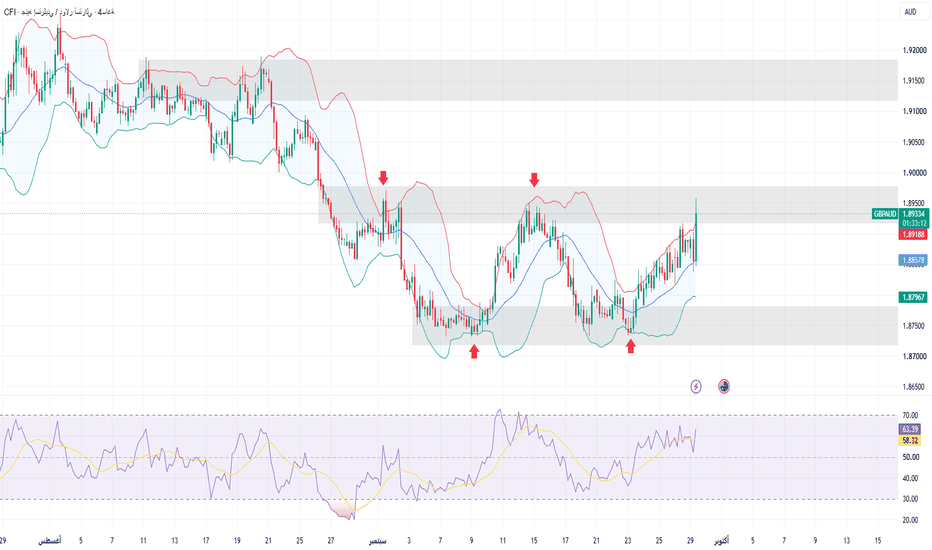Click the chart symbol title starting with CFI

click(x=59, y=12)
